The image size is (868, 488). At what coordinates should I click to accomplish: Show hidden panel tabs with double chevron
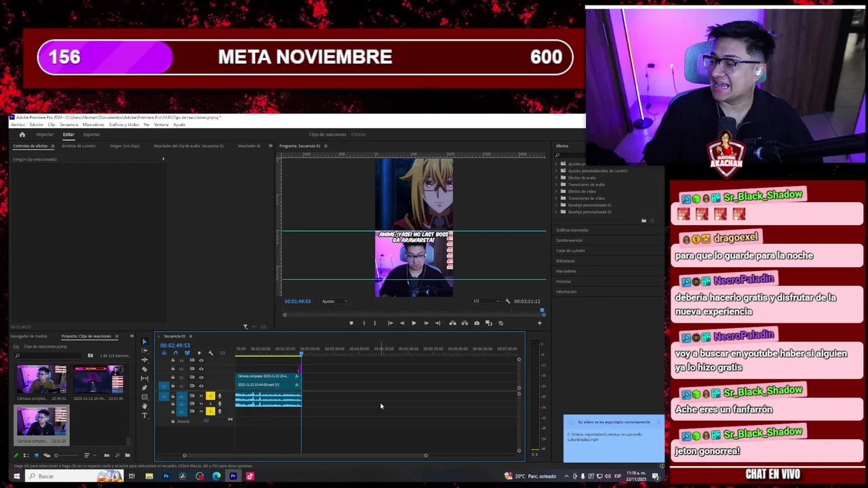(271, 146)
